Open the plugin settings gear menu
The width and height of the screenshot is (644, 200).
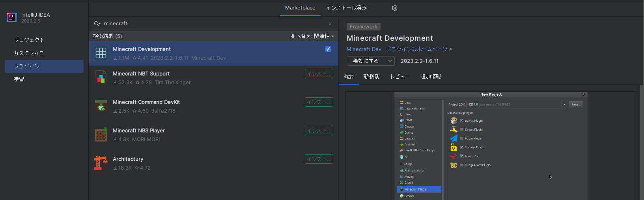click(395, 8)
